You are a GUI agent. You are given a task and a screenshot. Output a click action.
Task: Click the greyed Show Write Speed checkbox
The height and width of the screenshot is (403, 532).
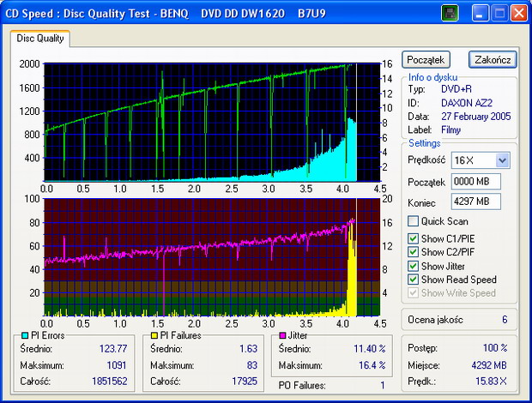(413, 293)
